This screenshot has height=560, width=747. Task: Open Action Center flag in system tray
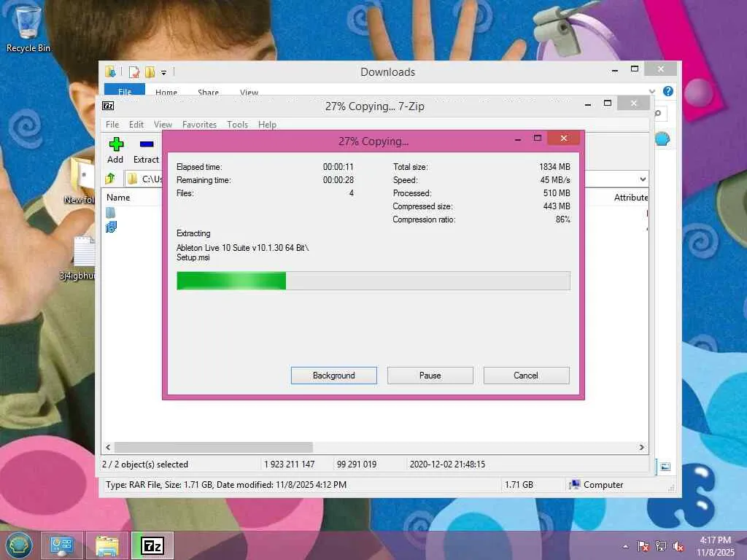click(643, 546)
